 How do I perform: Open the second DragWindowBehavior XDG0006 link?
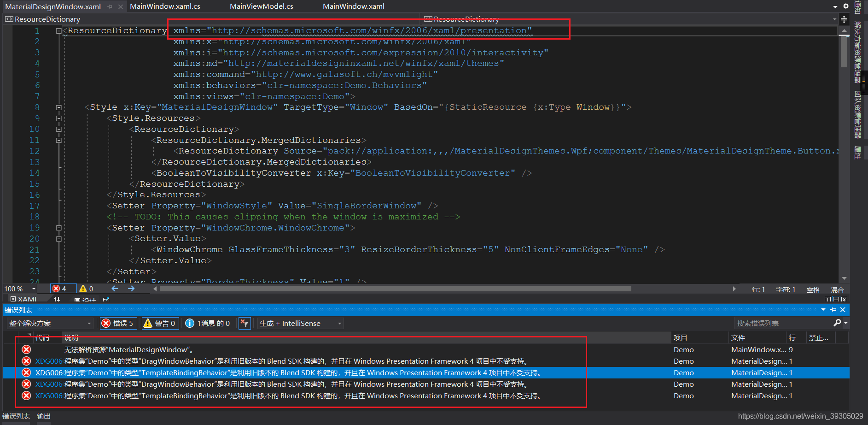49,384
